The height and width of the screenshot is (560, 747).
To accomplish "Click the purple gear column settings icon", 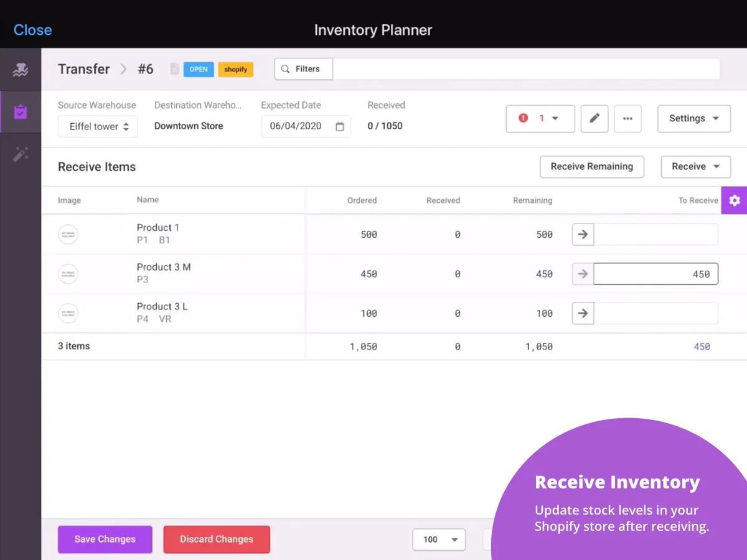I will click(734, 200).
